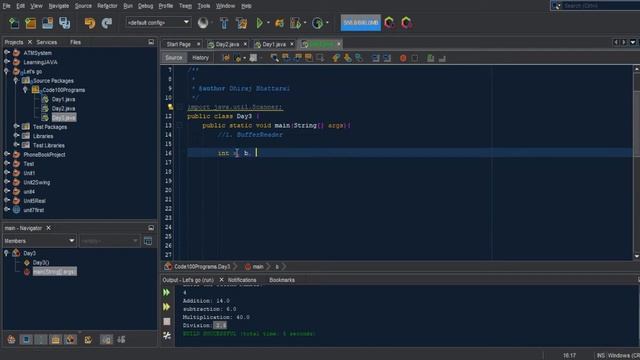Open the Notifications tab
The height and width of the screenshot is (360, 640).
click(x=242, y=280)
